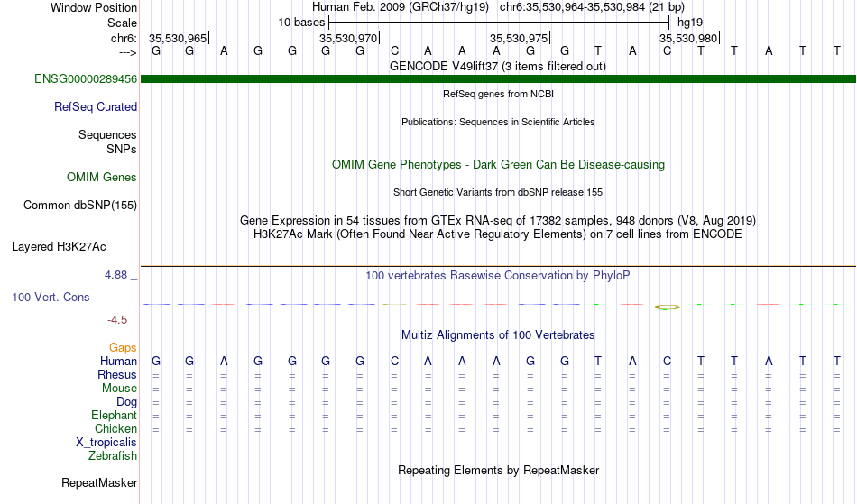Screen dimensions: 857x504
Task: Click 100 vertebrates Basewise Conservation by PhyloP title
Action: coord(498,275)
